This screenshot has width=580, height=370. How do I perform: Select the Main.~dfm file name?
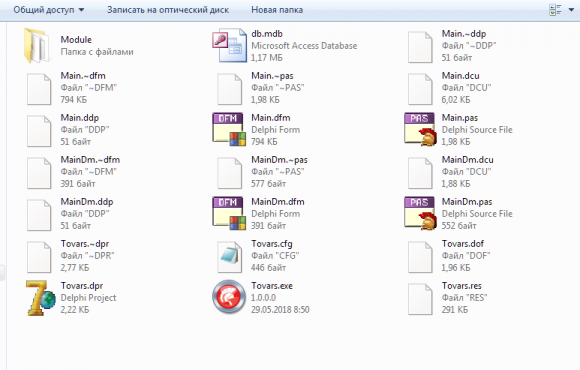(83, 76)
